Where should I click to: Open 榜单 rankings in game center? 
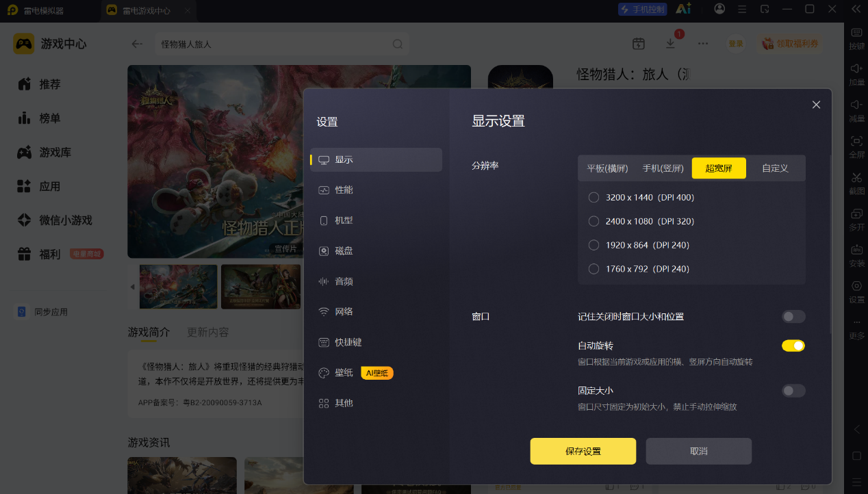click(x=41, y=118)
